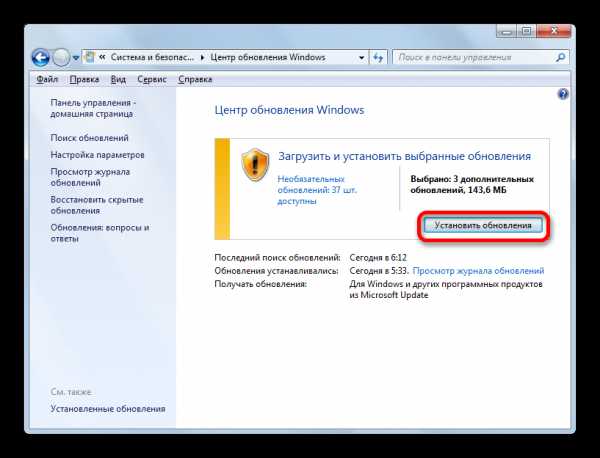Go to 'Панель управления - домашняя страница'
Viewport: 600px width, 458px height.
(93, 108)
